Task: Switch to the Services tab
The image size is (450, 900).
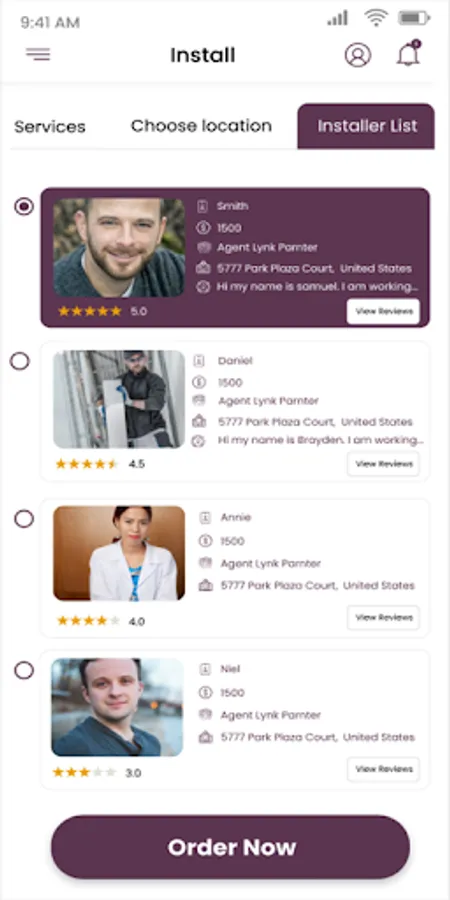Action: coord(50,126)
